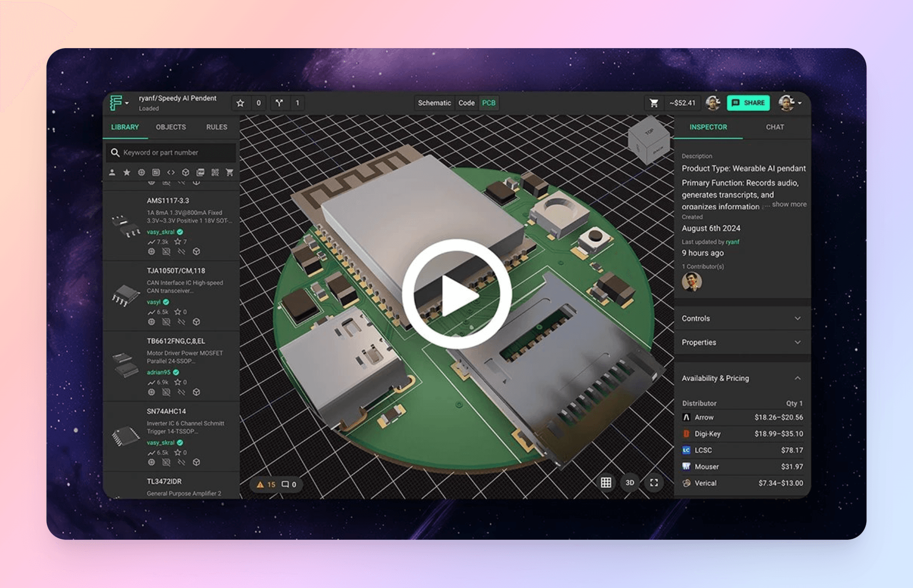The image size is (913, 588).
Task: Open the INSPECTOR tab
Action: click(x=708, y=127)
